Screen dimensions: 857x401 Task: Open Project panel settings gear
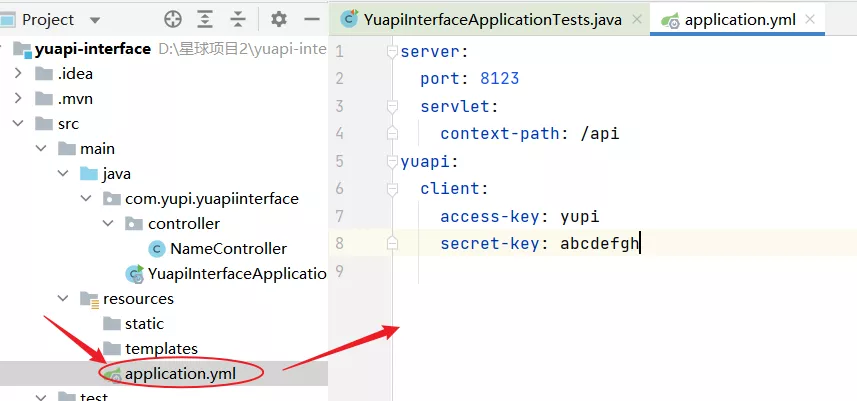pyautogui.click(x=279, y=20)
